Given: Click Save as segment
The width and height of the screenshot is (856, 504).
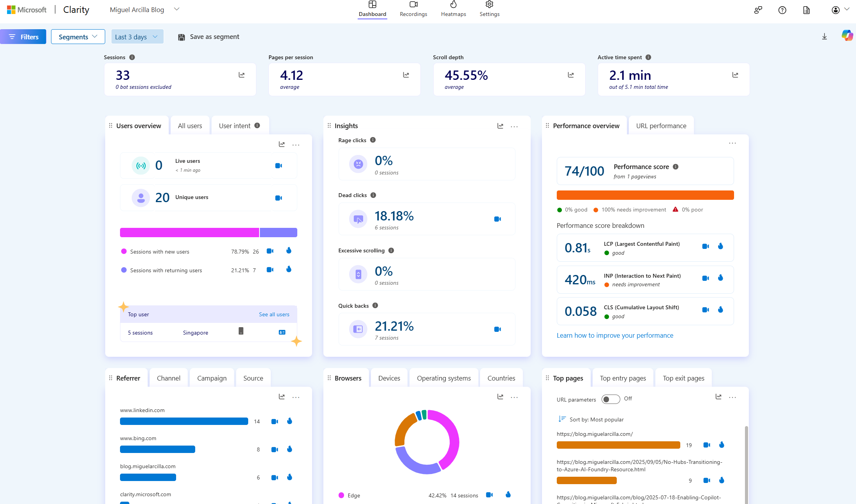Looking at the screenshot, I should [x=208, y=37].
